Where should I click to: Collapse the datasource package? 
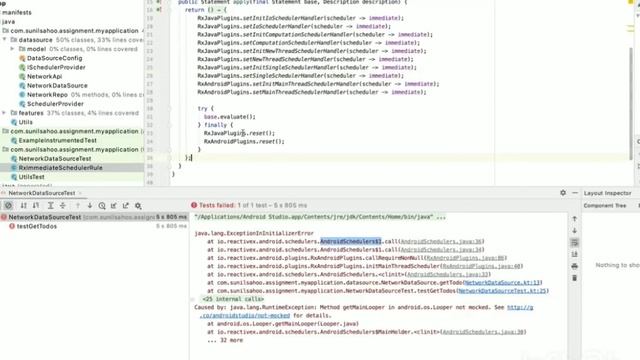pos(4,40)
